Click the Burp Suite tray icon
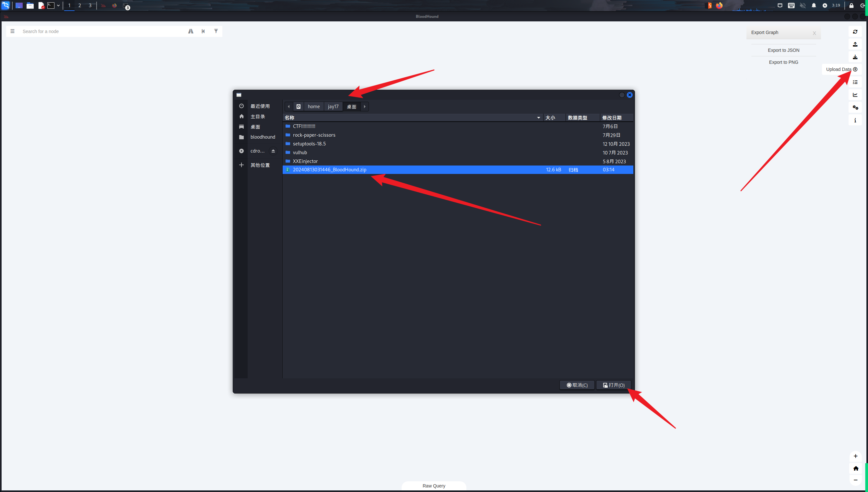Image resolution: width=868 pixels, height=492 pixels. (710, 6)
